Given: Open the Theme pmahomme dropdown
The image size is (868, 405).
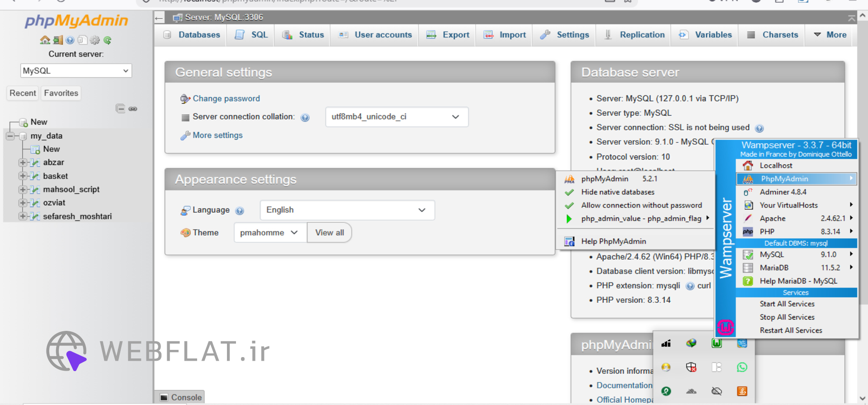Looking at the screenshot, I should (270, 233).
